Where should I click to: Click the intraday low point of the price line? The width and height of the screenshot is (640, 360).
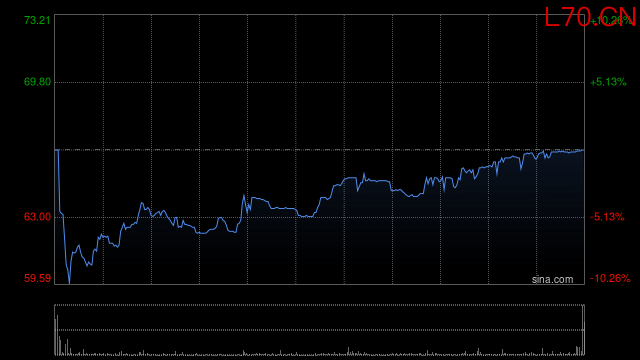pyautogui.click(x=69, y=283)
